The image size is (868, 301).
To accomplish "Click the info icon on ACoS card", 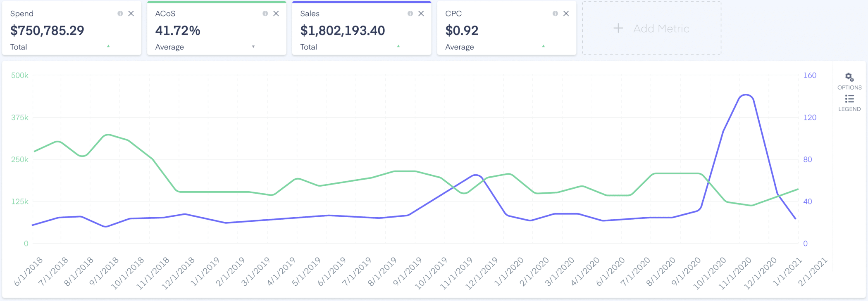I will pos(265,14).
